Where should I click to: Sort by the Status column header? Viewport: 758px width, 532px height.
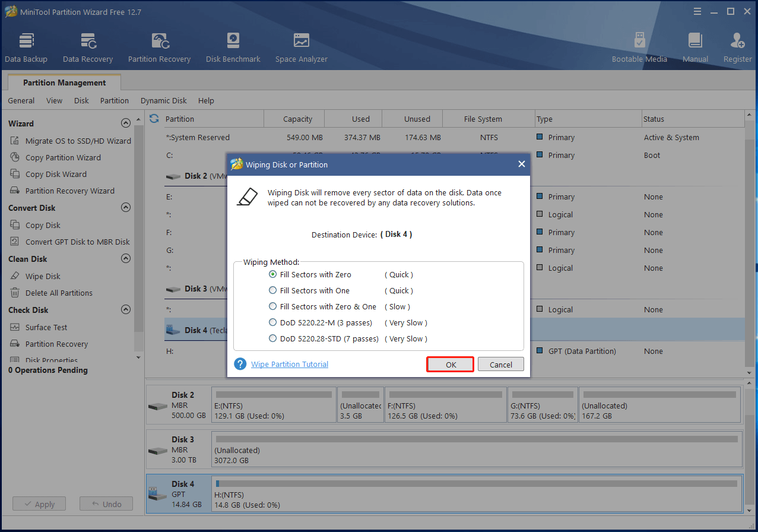(x=693, y=119)
